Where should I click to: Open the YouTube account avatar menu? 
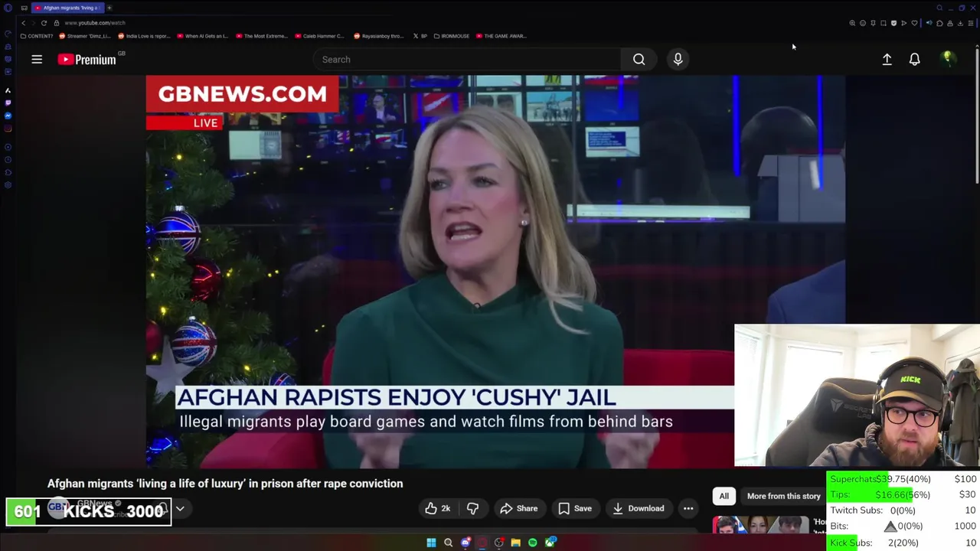[948, 59]
